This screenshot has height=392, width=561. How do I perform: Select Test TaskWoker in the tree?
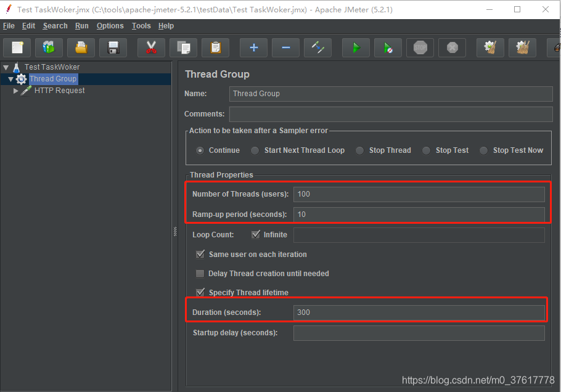52,67
